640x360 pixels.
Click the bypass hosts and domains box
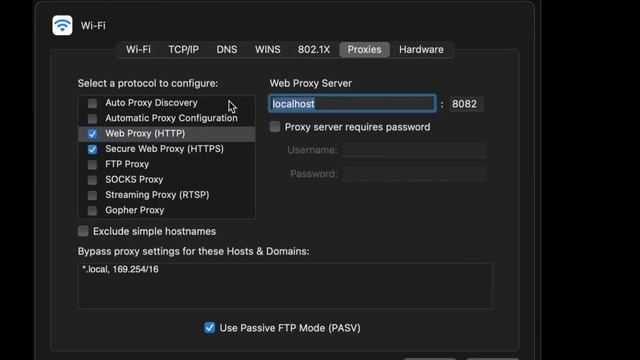pyautogui.click(x=285, y=286)
